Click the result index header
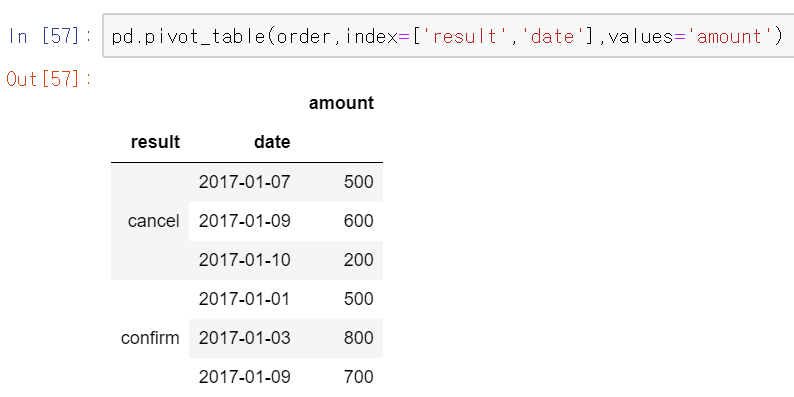 point(155,142)
